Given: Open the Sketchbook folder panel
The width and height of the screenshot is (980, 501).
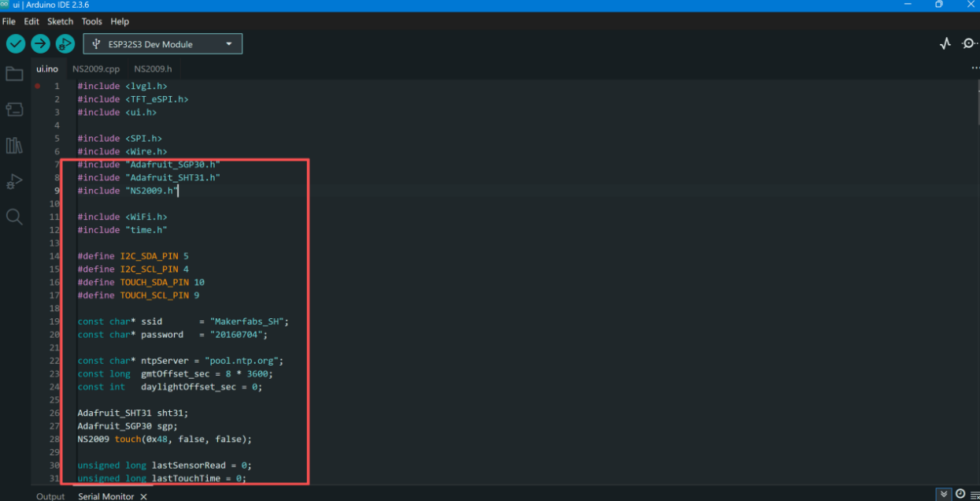Looking at the screenshot, I should (x=14, y=74).
